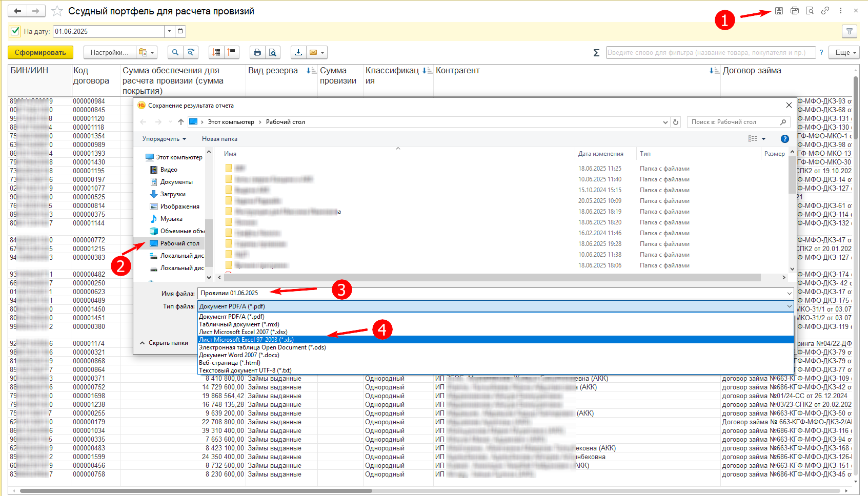Select 'Электронная таблица Open Document (*.ods)' option

coord(496,347)
